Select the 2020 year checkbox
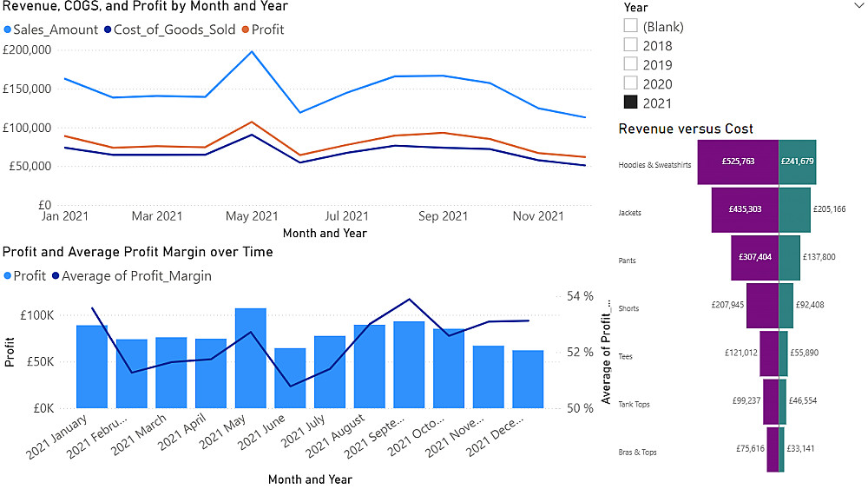868x489 pixels. pyautogui.click(x=631, y=83)
